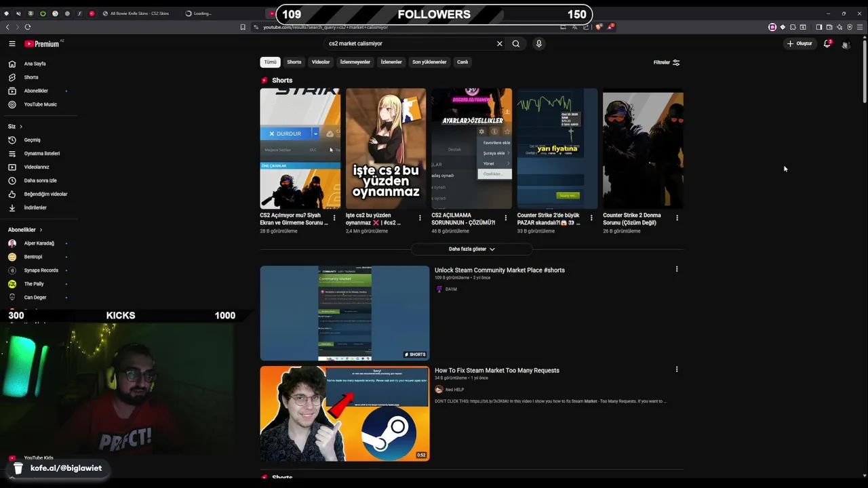Switch to All Bowie Knife Skins browser tab
This screenshot has width=868, height=488.
click(139, 14)
